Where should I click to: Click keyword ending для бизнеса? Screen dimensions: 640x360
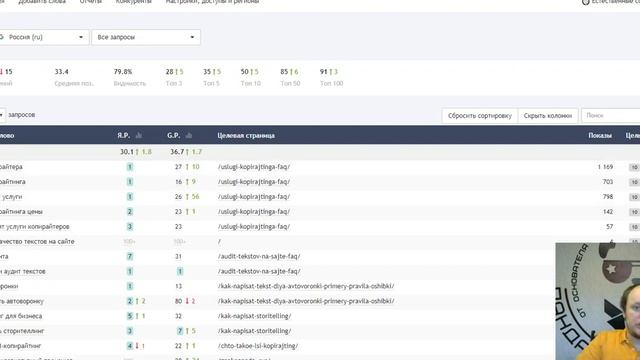21,316
